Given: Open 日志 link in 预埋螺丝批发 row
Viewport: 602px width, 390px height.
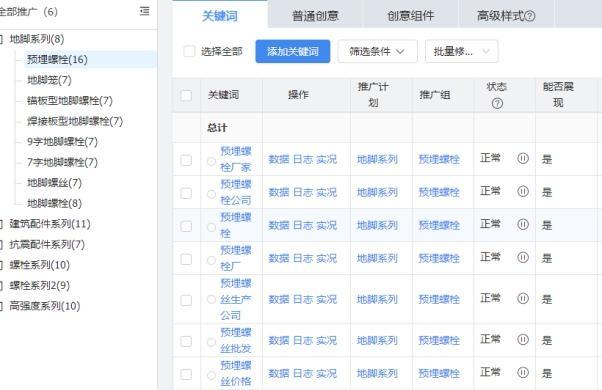Looking at the screenshot, I should tap(303, 340).
